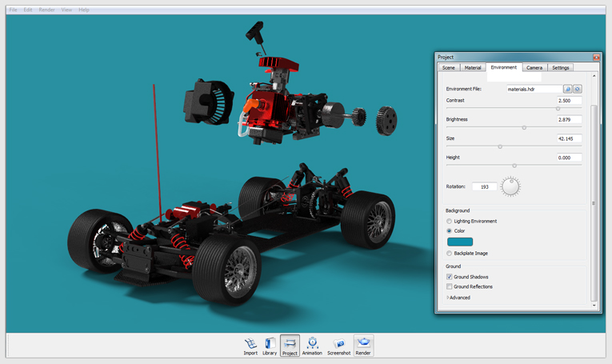The width and height of the screenshot is (612, 364).
Task: Open the Render menu
Action: (x=47, y=10)
